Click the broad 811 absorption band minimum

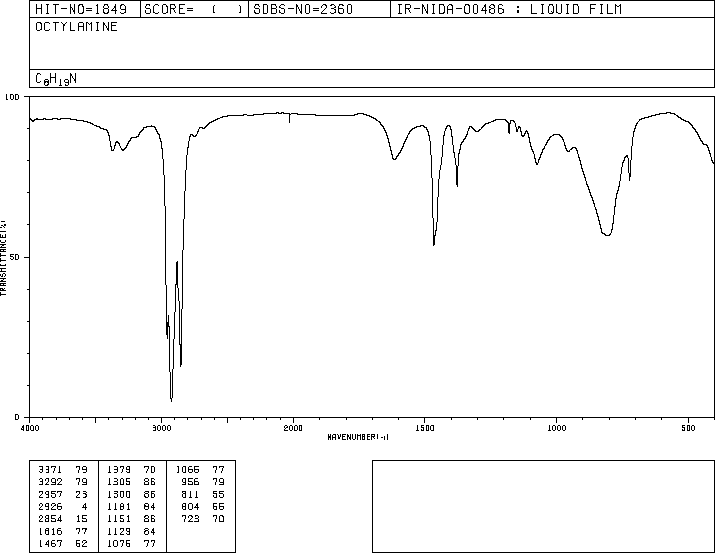tap(607, 234)
